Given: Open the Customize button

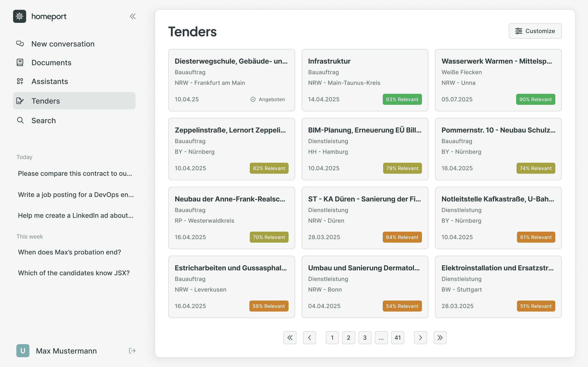Looking at the screenshot, I should [535, 31].
